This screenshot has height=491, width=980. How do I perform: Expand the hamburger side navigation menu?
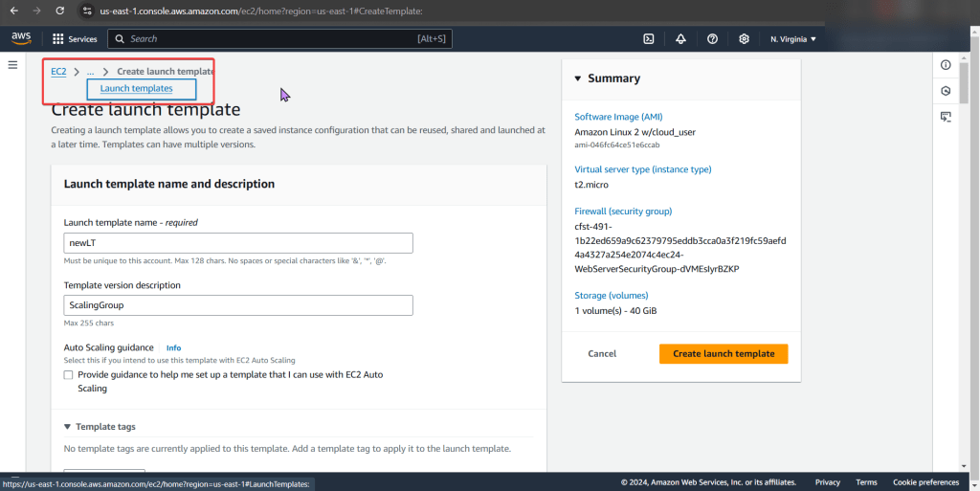[x=13, y=65]
